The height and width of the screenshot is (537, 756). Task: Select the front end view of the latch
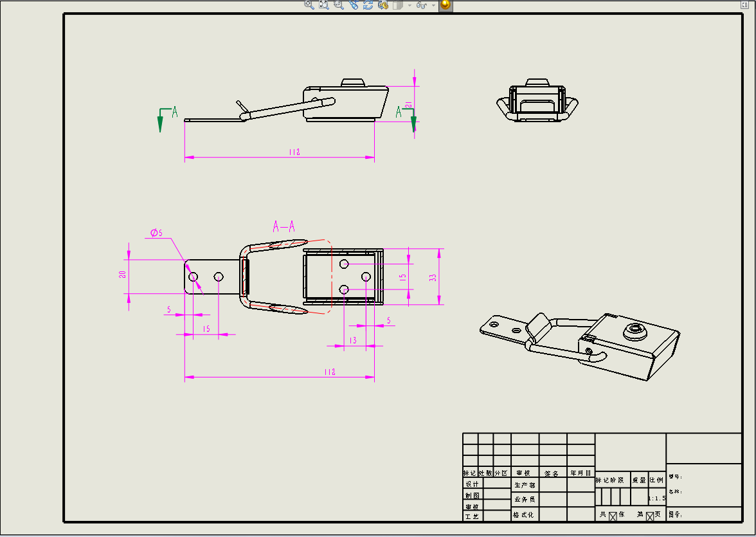[x=537, y=100]
